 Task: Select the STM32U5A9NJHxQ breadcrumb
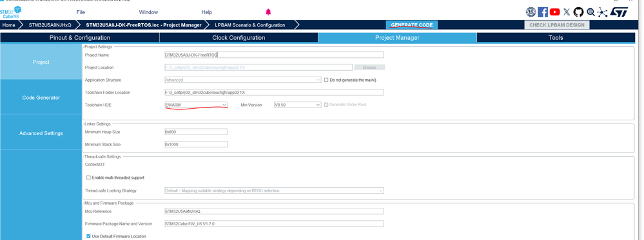click(50, 25)
